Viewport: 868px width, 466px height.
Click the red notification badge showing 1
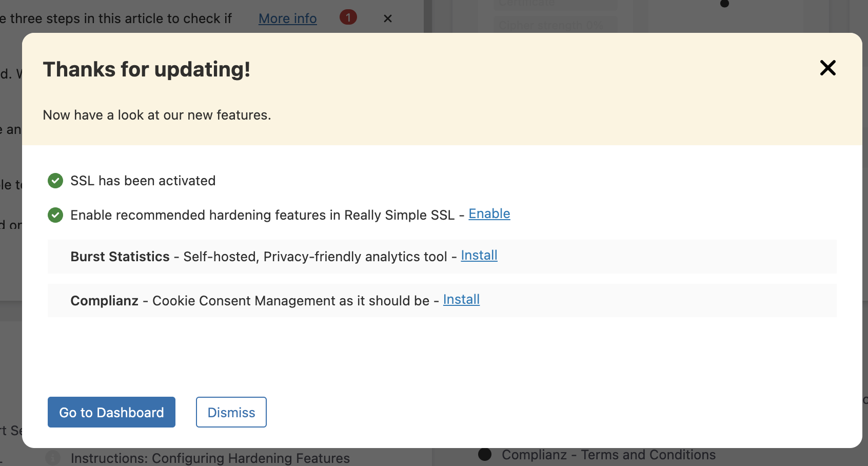[348, 17]
